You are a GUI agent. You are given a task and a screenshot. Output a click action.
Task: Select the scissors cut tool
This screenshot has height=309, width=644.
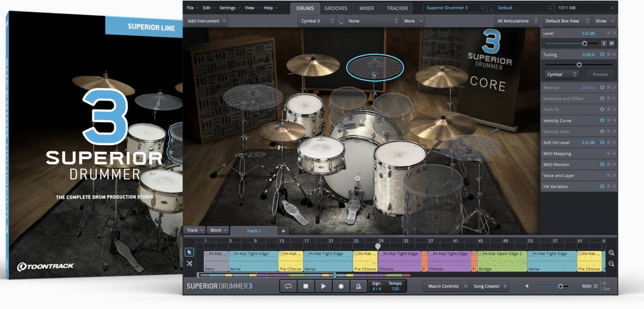tap(189, 263)
